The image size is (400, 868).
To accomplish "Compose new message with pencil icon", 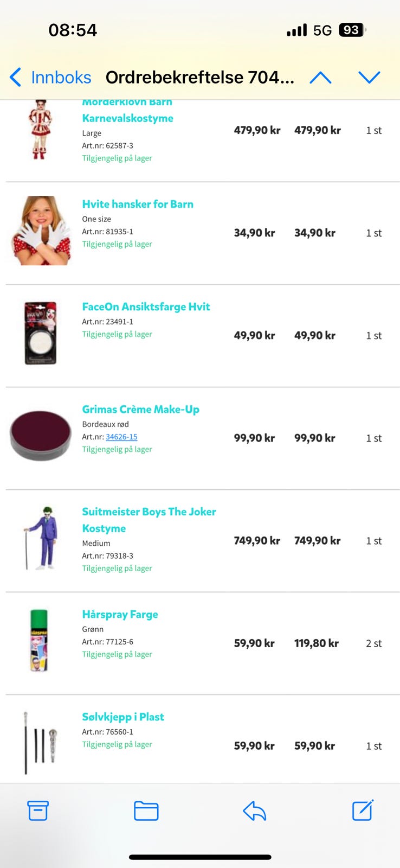I will [362, 810].
